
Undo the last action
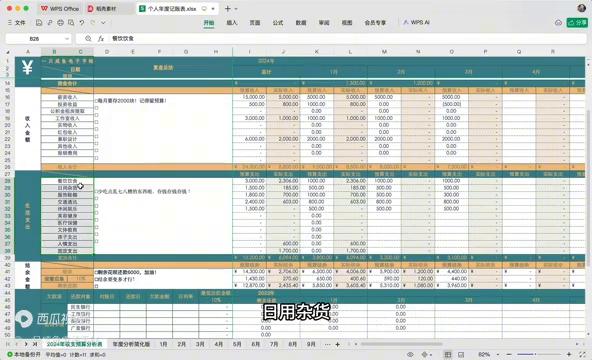82,23
